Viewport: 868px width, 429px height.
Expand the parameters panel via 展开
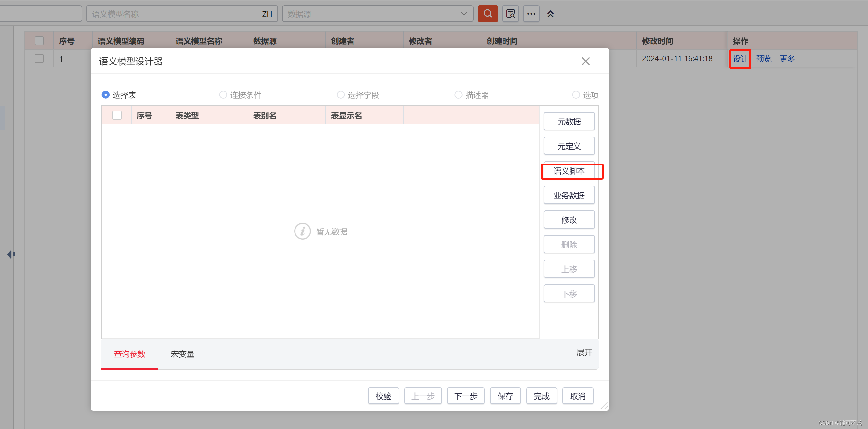click(x=584, y=352)
